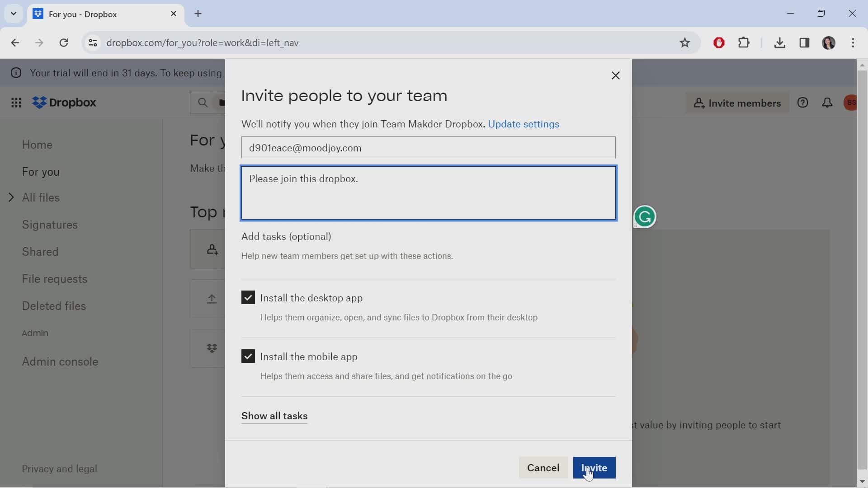Click Invite button to send invitation
868x488 pixels.
(594, 468)
